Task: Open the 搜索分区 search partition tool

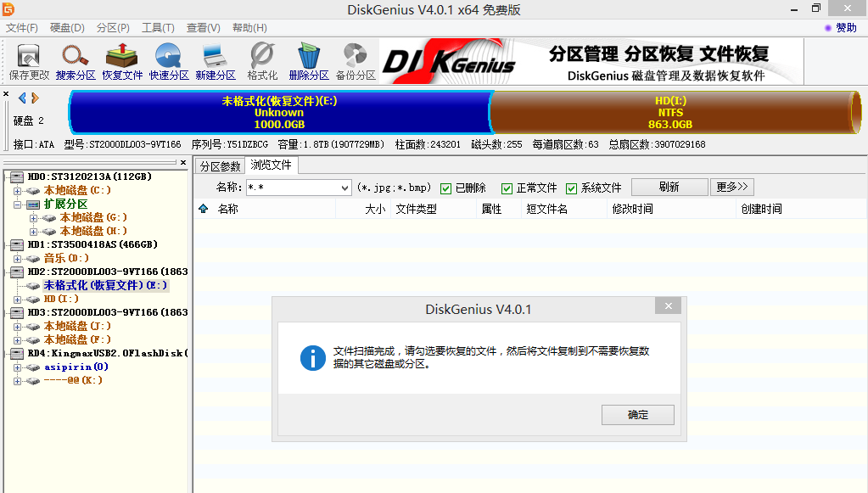Action: (x=76, y=61)
